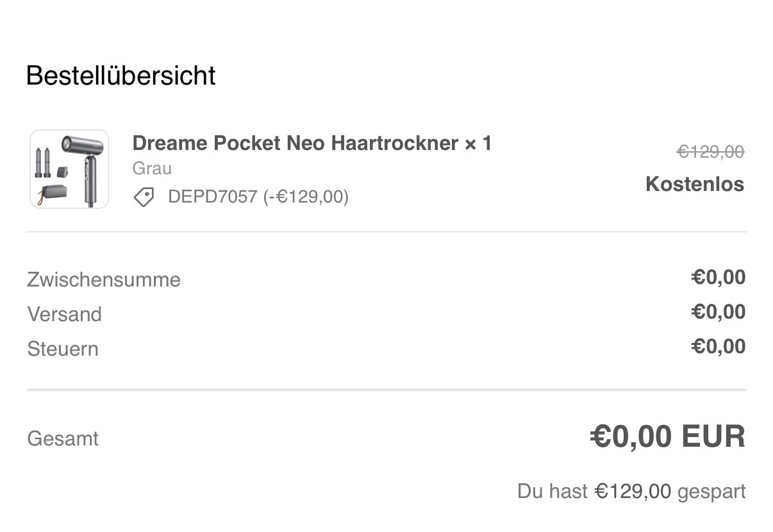Select the DEPD7057 discount code
773x532 pixels.
coord(212,197)
